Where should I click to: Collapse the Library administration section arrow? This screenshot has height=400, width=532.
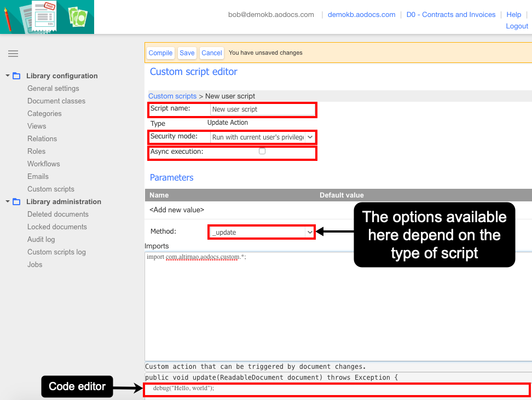(x=8, y=201)
